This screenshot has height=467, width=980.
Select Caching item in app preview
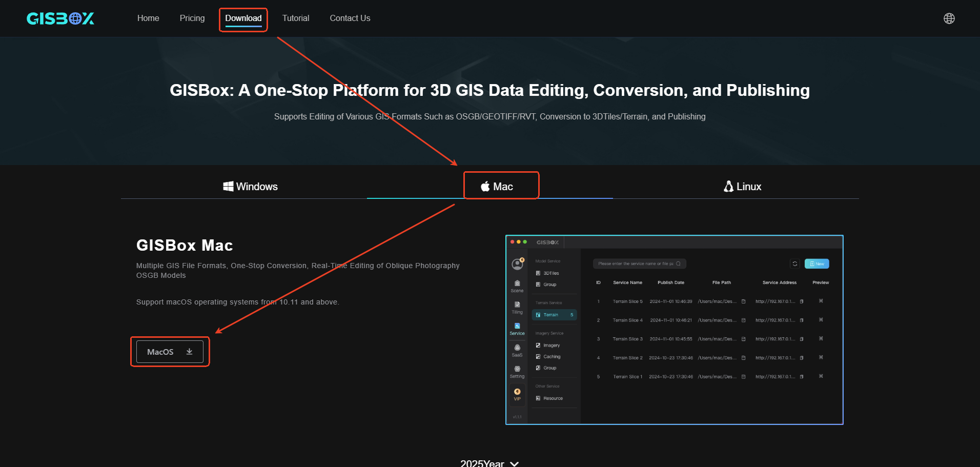click(x=548, y=357)
